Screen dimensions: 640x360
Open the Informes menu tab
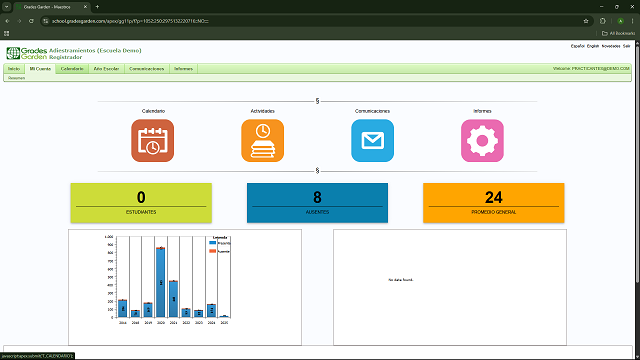(183, 69)
